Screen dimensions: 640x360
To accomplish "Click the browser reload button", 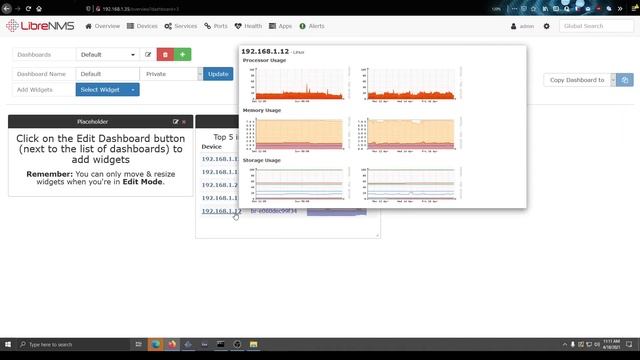I will [28, 8].
